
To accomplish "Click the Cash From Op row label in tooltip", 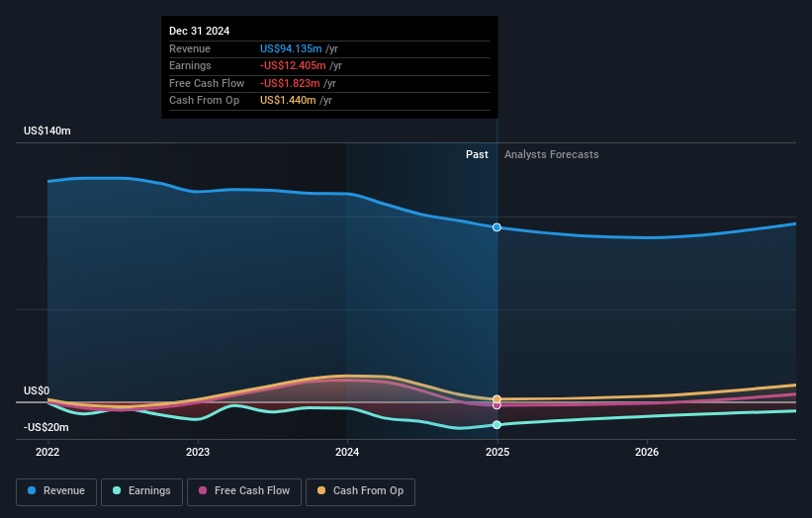I will [205, 101].
